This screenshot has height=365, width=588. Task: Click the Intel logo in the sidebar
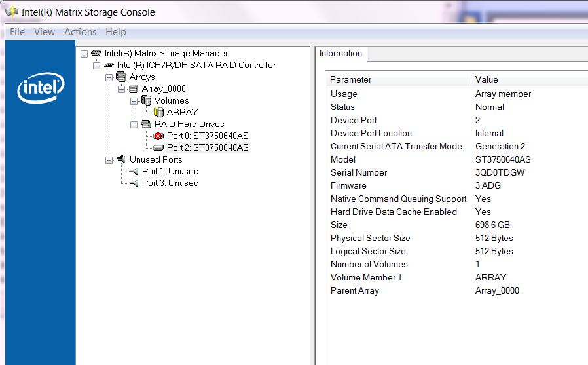(x=41, y=87)
